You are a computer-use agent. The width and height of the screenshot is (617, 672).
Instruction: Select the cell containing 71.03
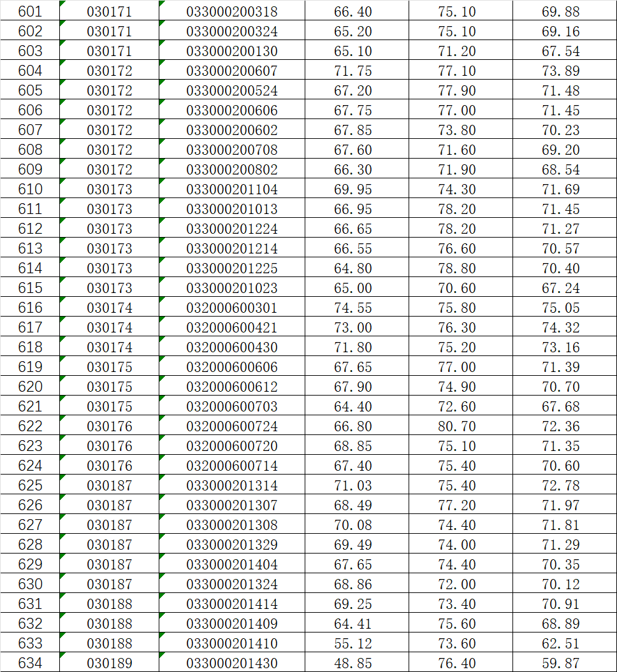[352, 485]
